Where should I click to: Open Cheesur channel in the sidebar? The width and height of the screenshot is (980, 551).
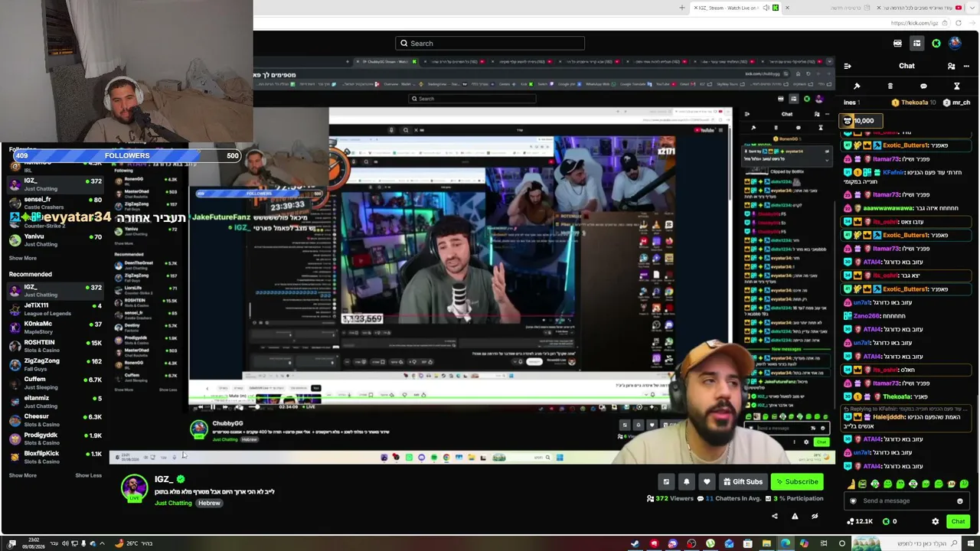[54, 420]
